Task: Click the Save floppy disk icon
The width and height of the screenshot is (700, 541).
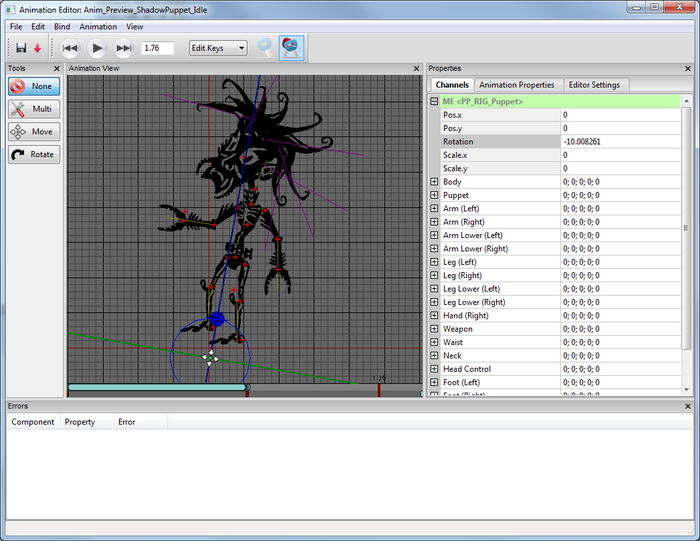Action: click(20, 48)
